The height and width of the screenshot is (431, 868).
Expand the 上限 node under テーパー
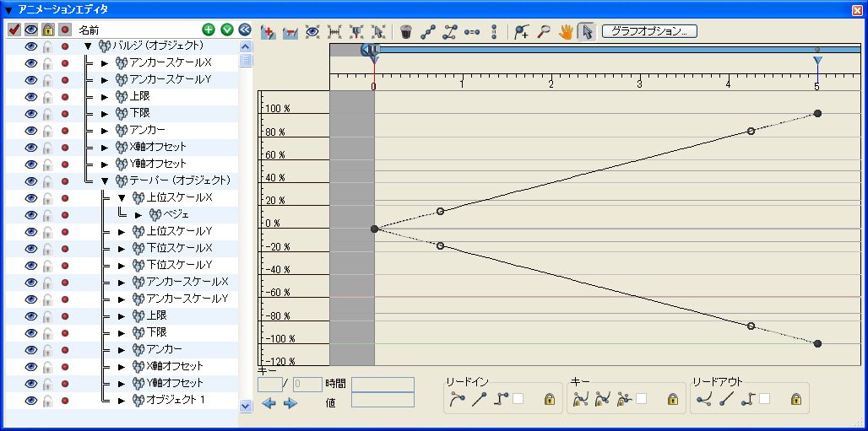coord(122,316)
